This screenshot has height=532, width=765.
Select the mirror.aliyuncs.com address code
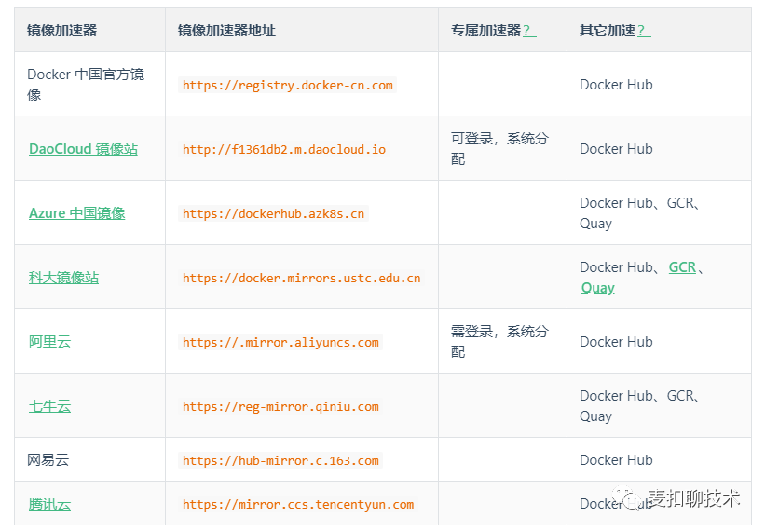[x=280, y=342]
